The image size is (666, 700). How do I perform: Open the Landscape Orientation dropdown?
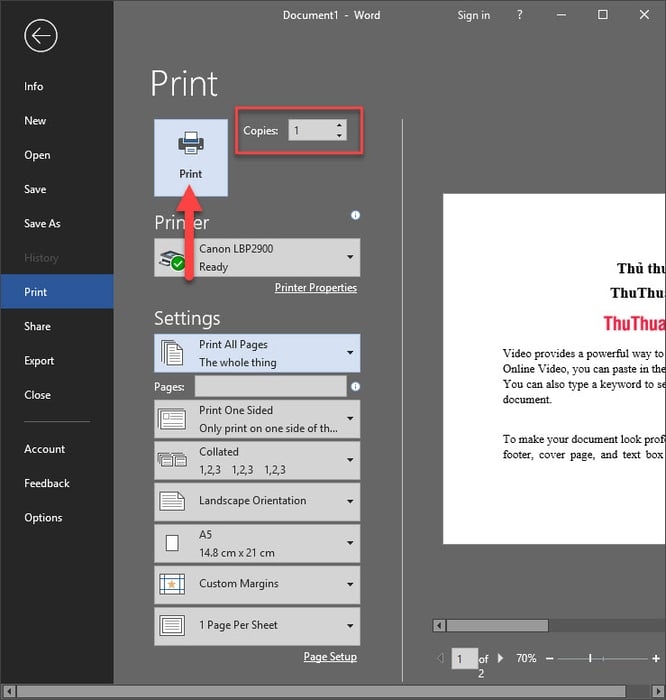click(257, 501)
